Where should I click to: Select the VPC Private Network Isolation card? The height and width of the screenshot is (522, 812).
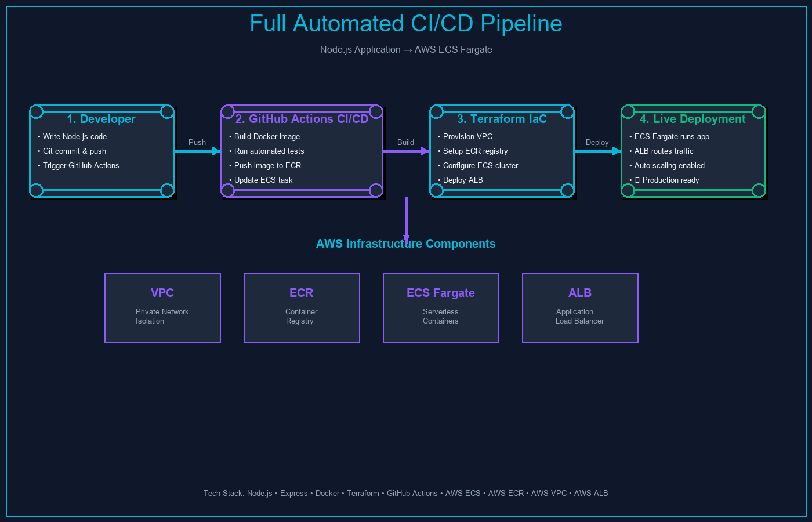click(162, 307)
